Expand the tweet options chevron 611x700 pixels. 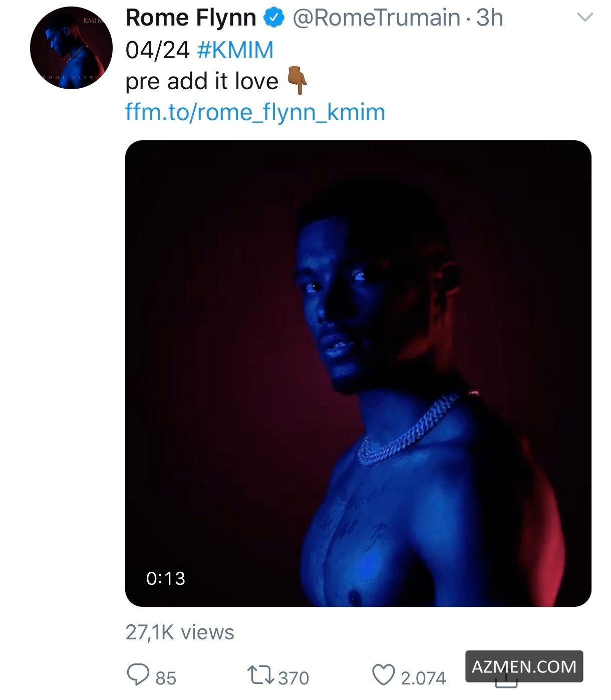[x=585, y=18]
